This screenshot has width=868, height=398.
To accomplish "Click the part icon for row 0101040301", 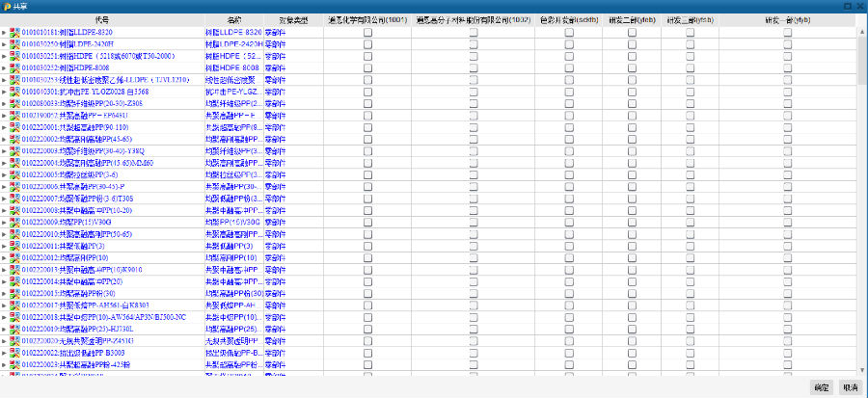I will 14,92.
